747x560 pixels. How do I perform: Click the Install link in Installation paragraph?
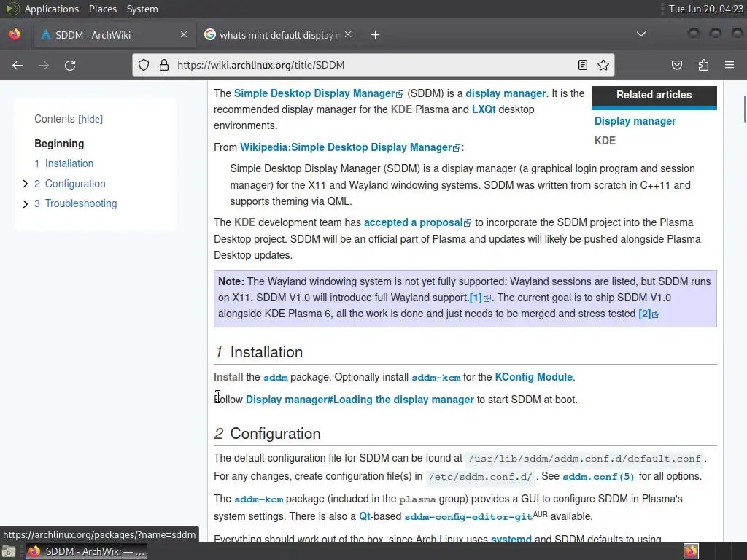pos(228,377)
